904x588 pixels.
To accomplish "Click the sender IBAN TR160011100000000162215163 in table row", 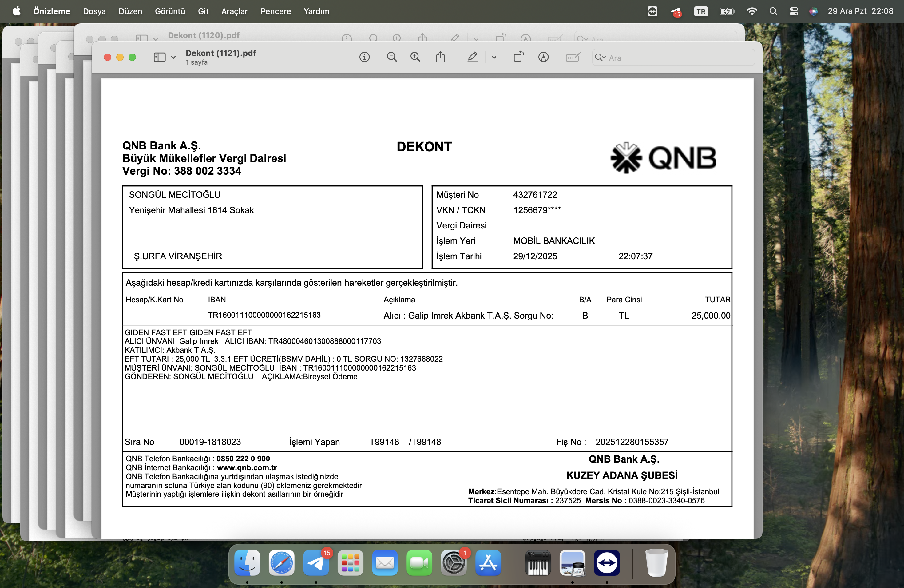I will pyautogui.click(x=264, y=315).
